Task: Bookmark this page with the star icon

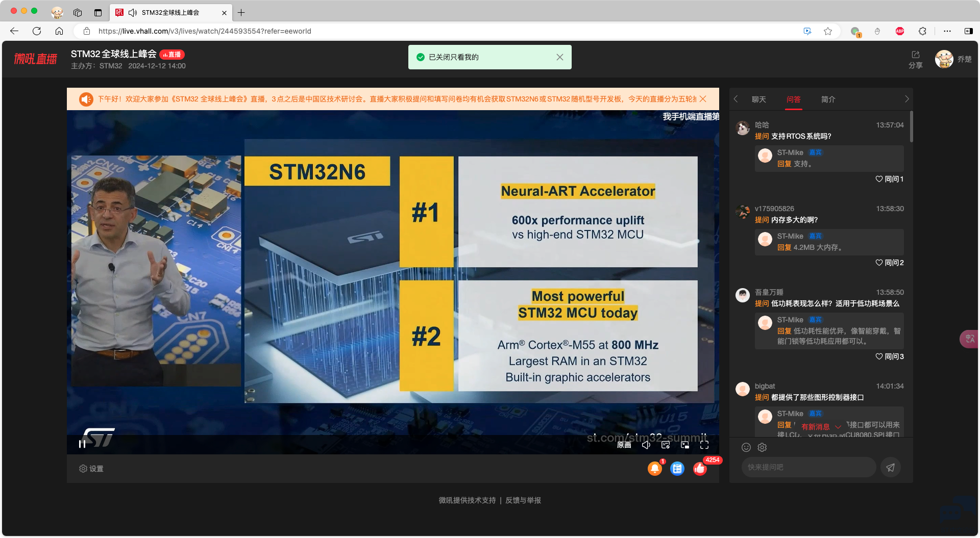Action: [x=828, y=31]
